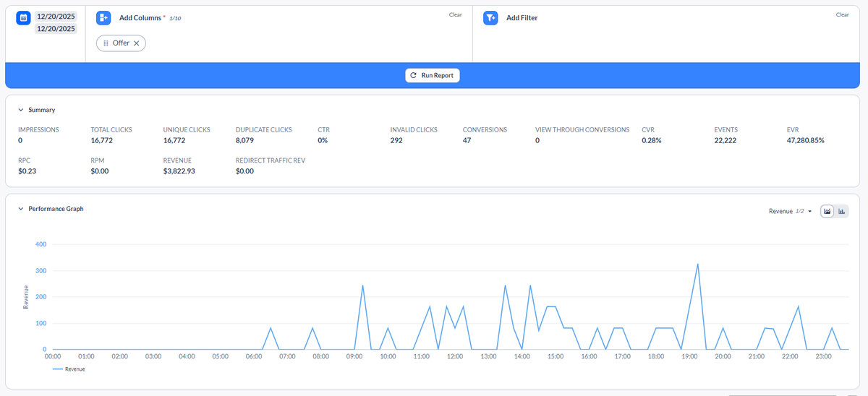Click the Redirect Traffic Rev value $0.00
The width and height of the screenshot is (868, 396).
[244, 171]
